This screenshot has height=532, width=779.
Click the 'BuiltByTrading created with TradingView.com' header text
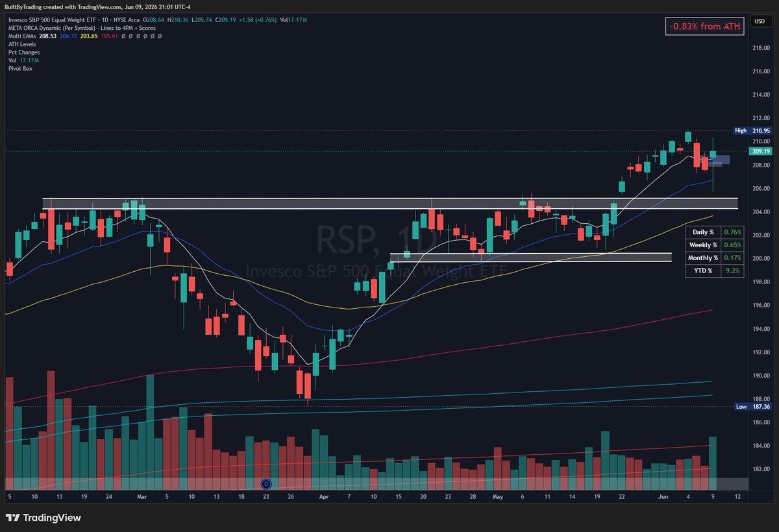[62, 6]
